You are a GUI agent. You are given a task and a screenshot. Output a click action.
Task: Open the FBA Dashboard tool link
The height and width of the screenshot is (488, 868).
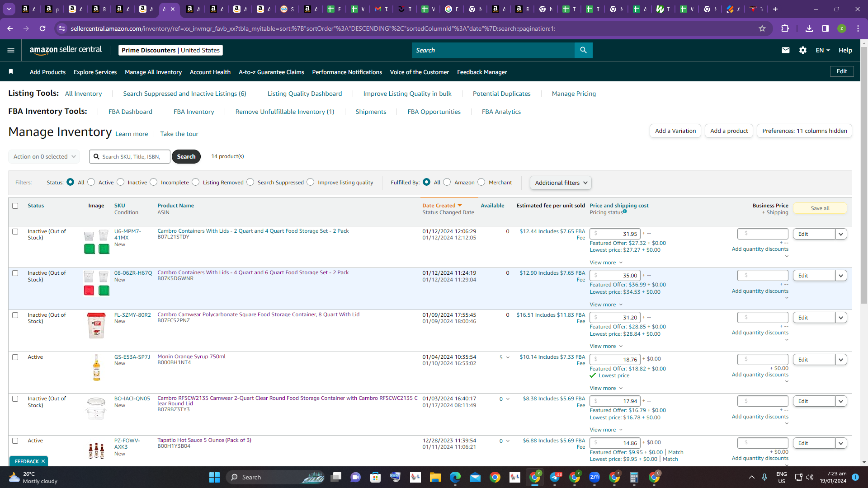pyautogui.click(x=130, y=112)
